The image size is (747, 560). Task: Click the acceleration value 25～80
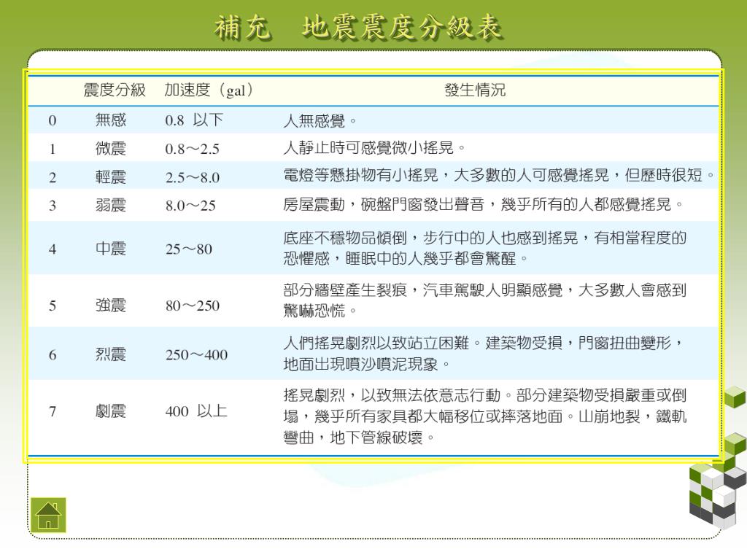tap(189, 249)
